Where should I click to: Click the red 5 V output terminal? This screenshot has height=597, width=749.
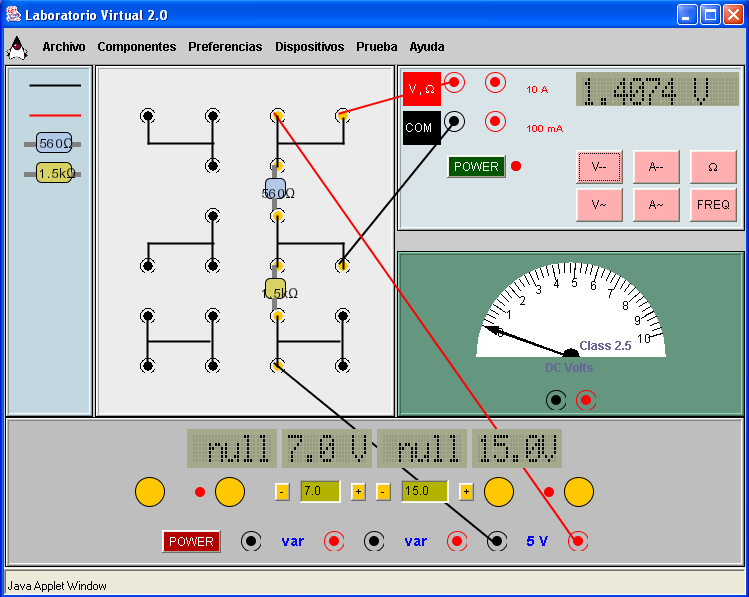(577, 541)
